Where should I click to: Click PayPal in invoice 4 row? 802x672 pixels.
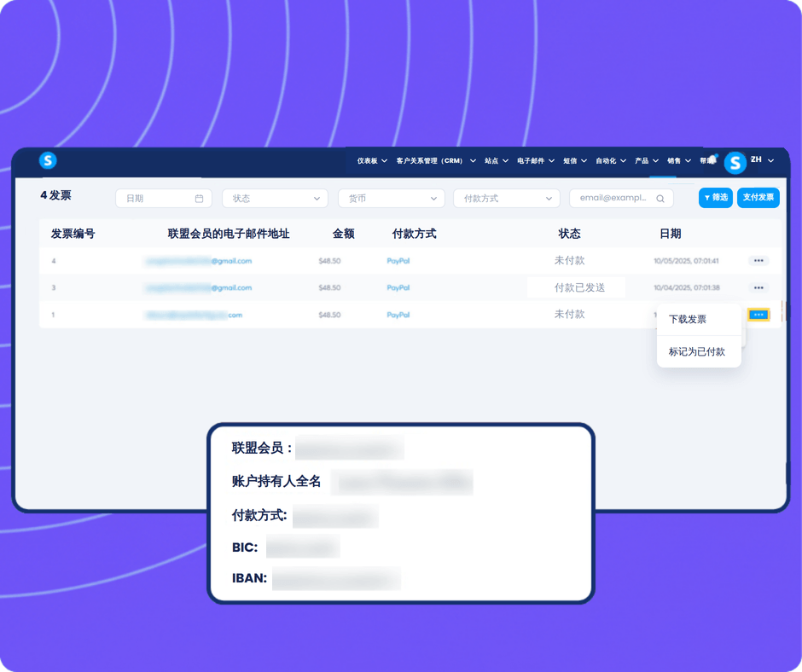point(398,261)
